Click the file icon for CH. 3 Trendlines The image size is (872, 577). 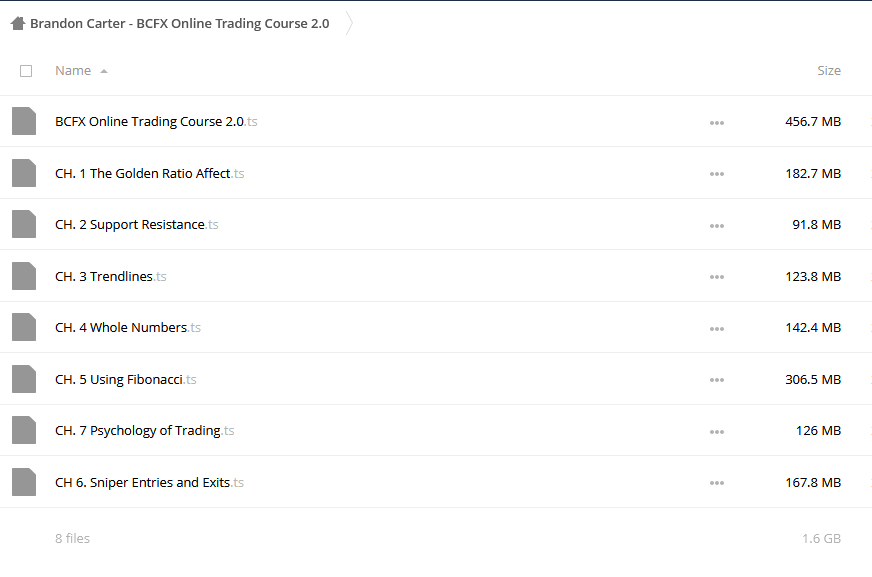point(24,276)
